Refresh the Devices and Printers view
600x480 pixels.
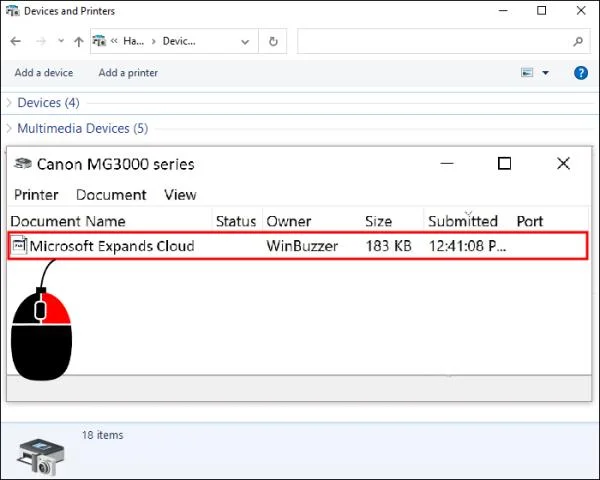pos(273,41)
